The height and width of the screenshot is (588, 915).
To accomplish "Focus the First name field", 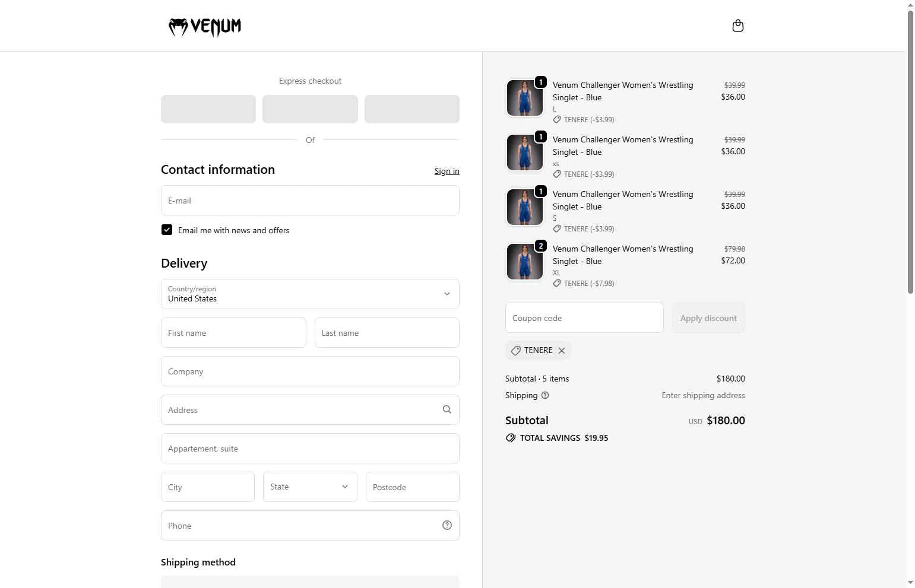I will coord(233,332).
